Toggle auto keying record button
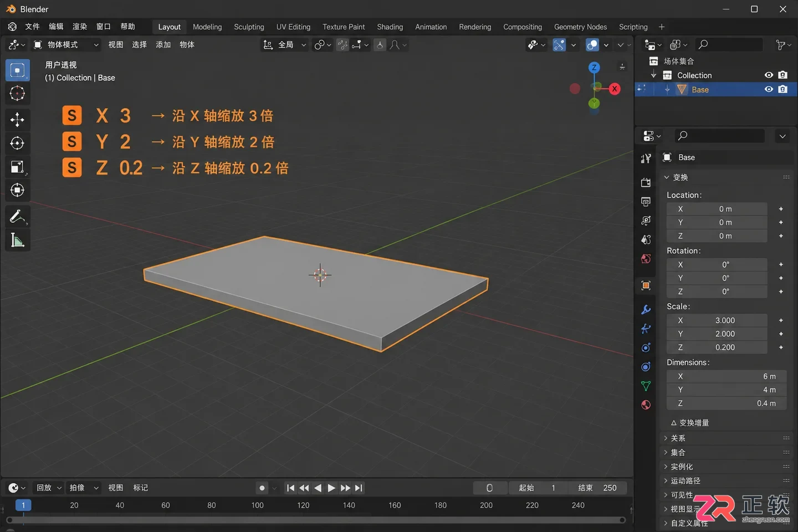Image resolution: width=798 pixels, height=532 pixels. pos(262,488)
